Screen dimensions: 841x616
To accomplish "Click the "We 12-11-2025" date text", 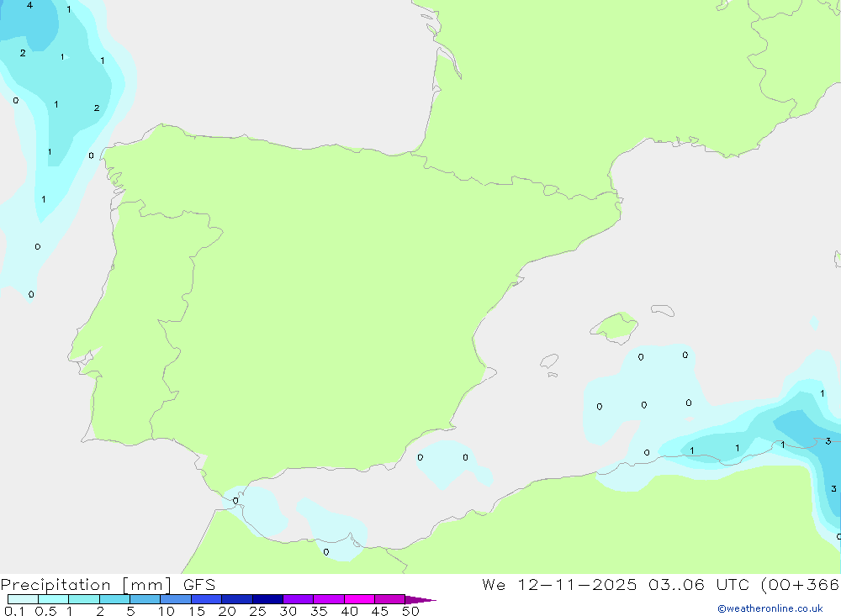I will pos(559,584).
